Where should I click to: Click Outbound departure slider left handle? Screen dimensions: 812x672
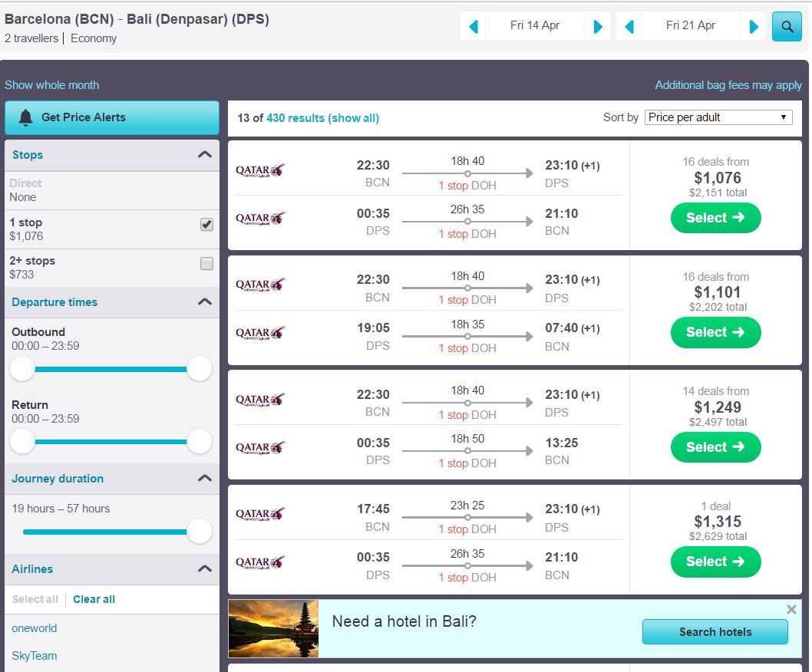coord(22,369)
